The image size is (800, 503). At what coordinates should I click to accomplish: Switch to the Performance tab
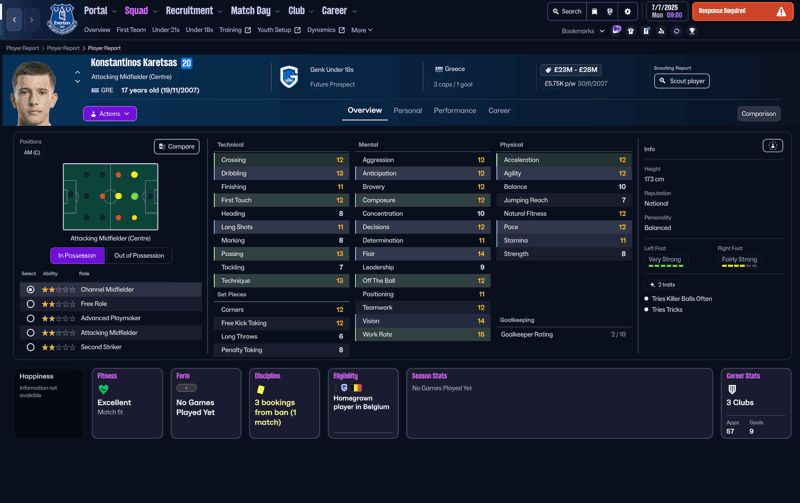pyautogui.click(x=455, y=111)
